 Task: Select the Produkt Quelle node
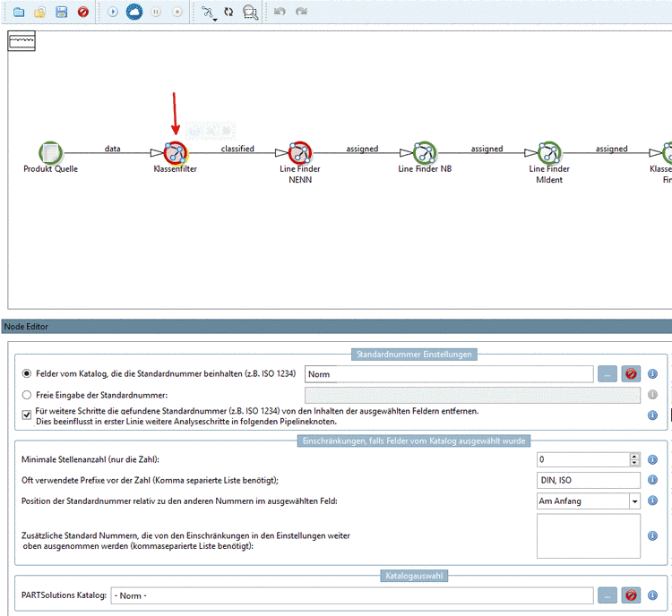point(50,153)
